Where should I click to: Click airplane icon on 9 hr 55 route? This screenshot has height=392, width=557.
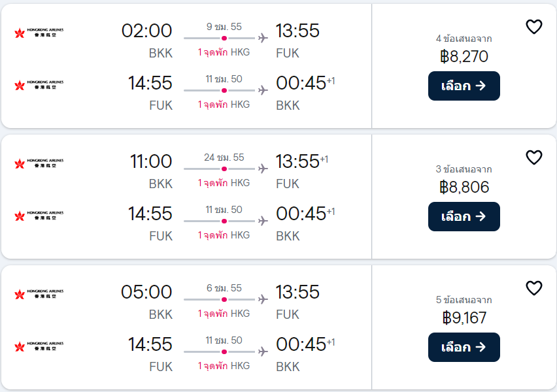(x=263, y=38)
